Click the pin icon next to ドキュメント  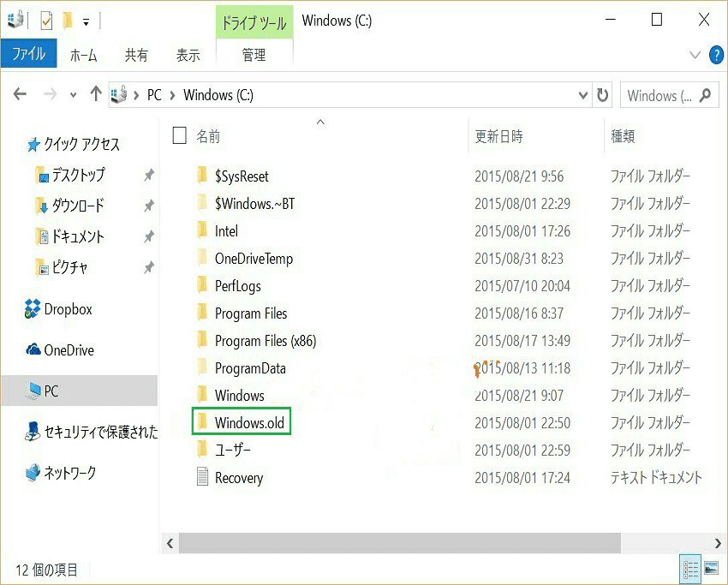pos(148,236)
